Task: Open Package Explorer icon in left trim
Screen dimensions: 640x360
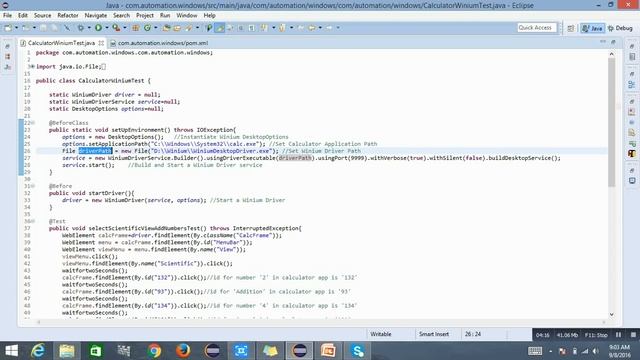Action: (8, 57)
